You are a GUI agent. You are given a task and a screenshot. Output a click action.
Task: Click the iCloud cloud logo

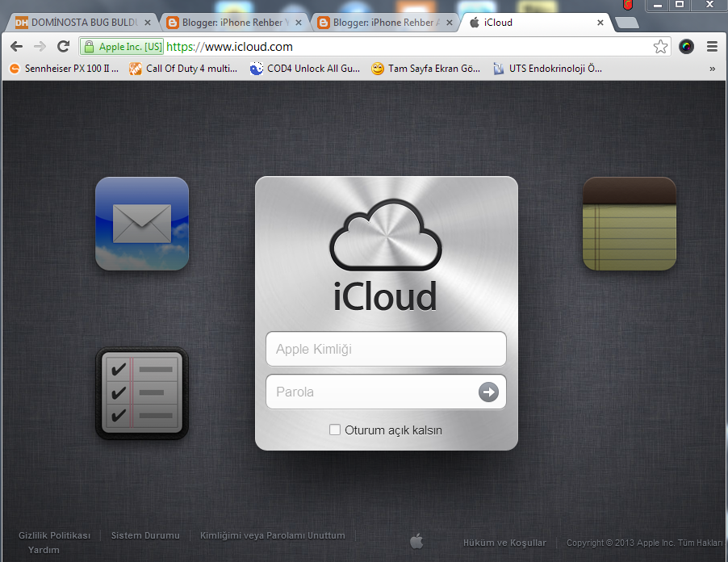click(385, 234)
